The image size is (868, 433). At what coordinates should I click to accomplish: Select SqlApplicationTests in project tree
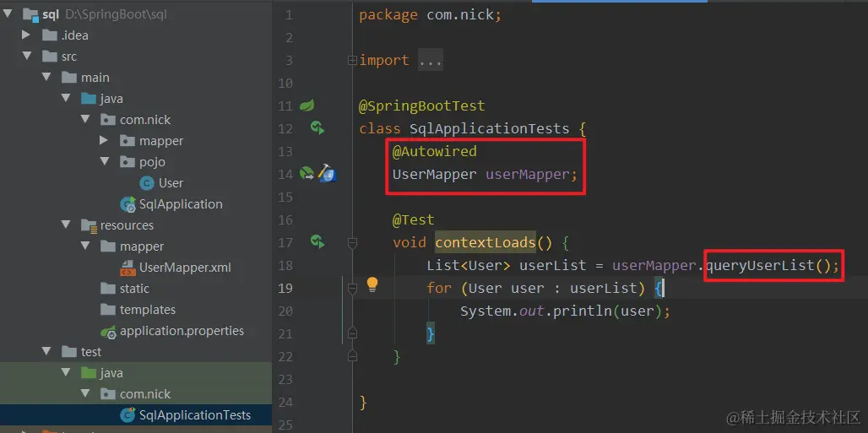click(x=195, y=415)
